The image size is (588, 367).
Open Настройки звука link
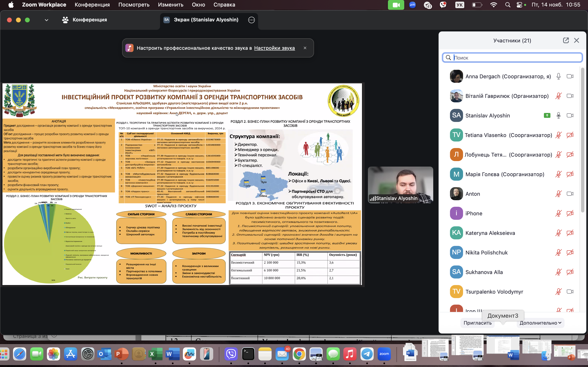[274, 48]
